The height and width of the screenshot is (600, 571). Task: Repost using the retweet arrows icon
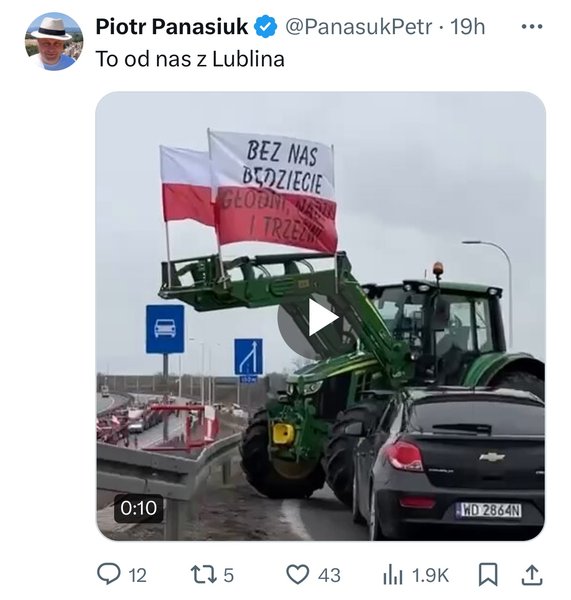tap(204, 575)
